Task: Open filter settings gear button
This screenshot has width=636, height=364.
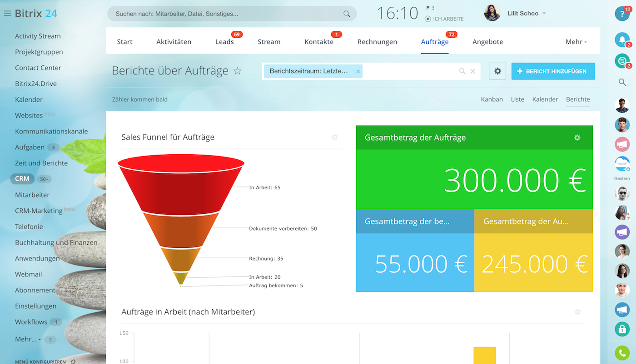Action: click(497, 71)
